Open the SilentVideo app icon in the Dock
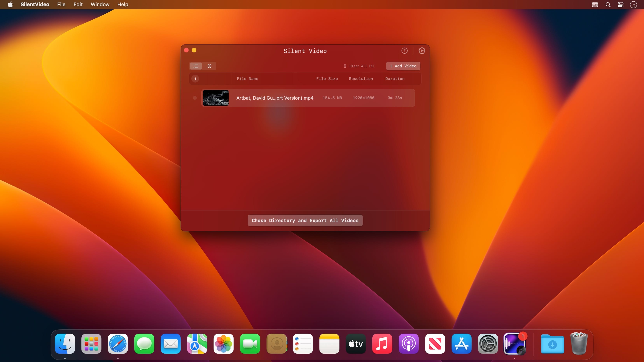Viewport: 644px width, 362px height. pyautogui.click(x=514, y=344)
